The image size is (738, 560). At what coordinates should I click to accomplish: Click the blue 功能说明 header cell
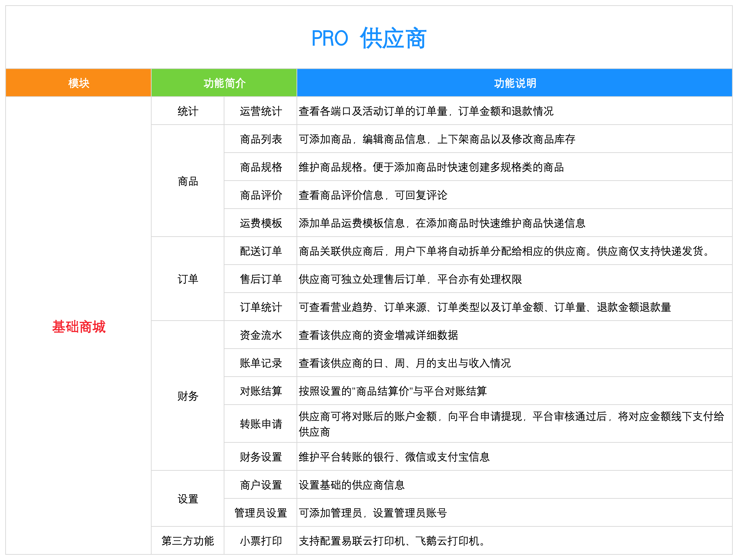514,83
